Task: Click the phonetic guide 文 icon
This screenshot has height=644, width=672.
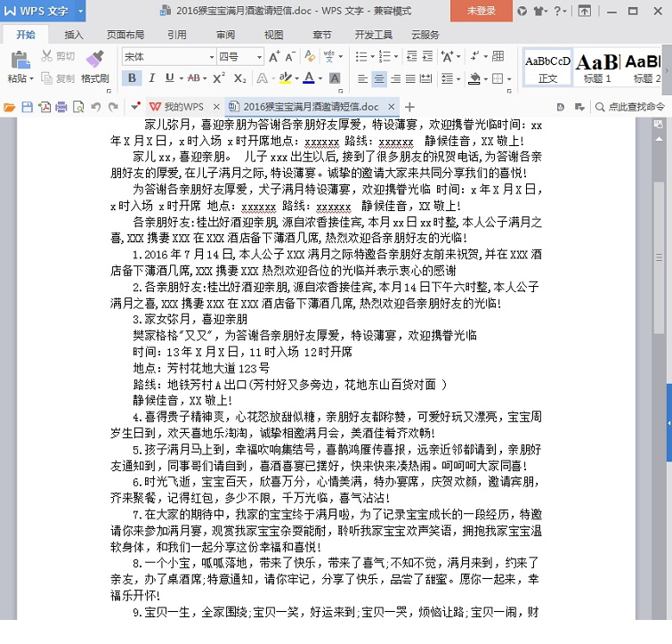Action: tap(328, 56)
